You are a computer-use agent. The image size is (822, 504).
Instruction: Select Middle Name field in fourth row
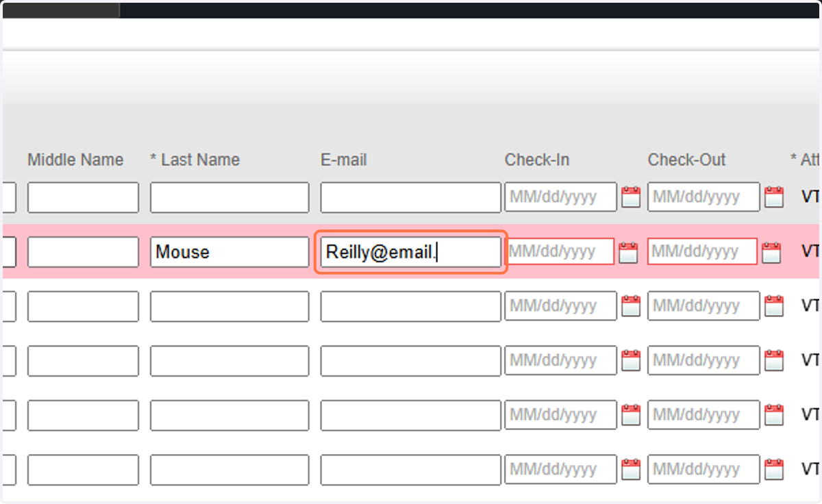point(83,361)
